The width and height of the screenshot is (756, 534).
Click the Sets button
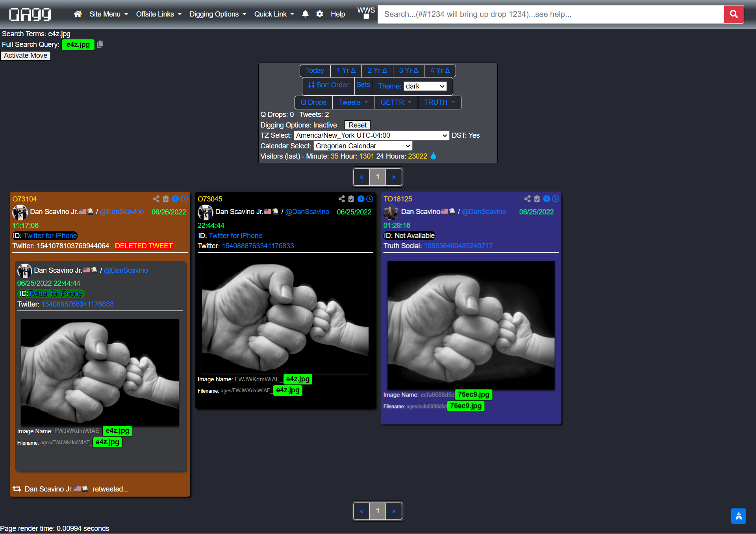(x=363, y=85)
